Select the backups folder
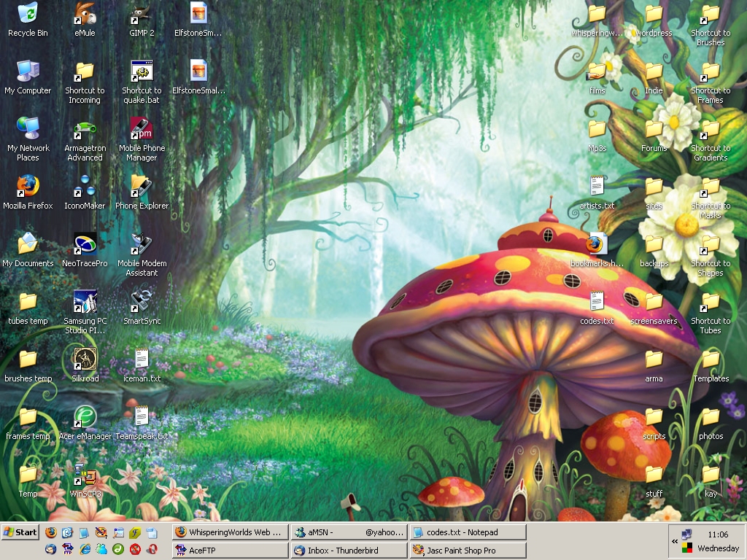Image resolution: width=747 pixels, height=560 pixels. (x=654, y=250)
